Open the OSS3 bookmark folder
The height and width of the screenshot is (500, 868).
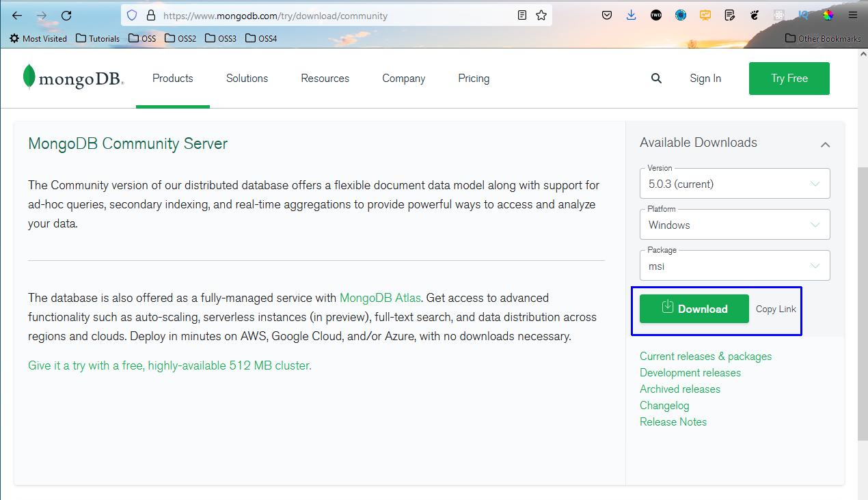pyautogui.click(x=221, y=38)
